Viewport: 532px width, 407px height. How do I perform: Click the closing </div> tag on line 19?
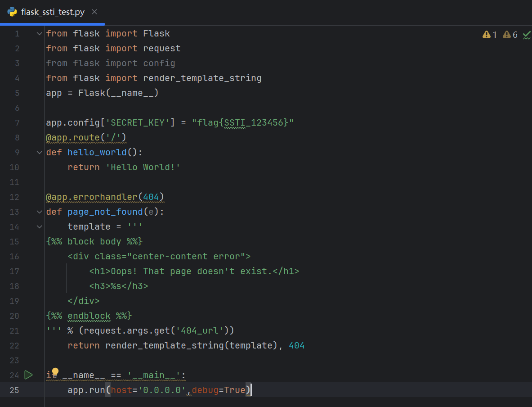pyautogui.click(x=84, y=301)
